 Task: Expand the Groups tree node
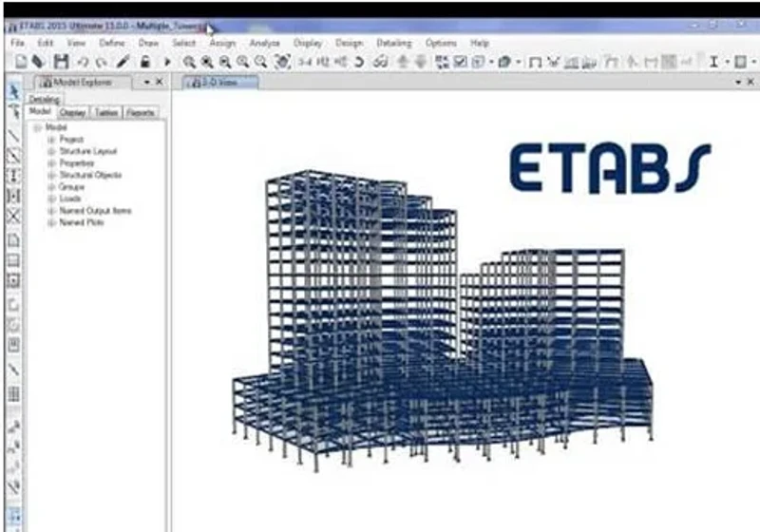click(51, 187)
